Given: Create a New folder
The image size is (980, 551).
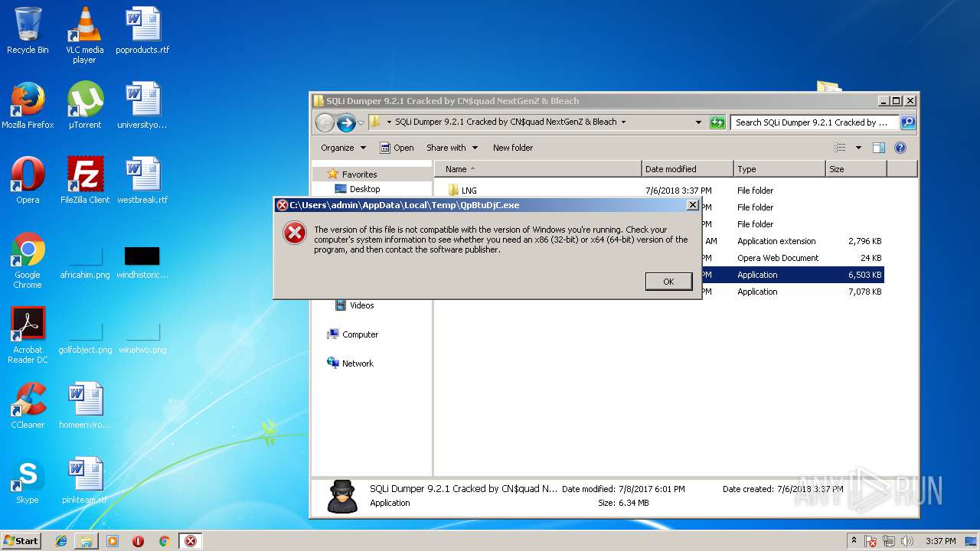Looking at the screenshot, I should point(513,148).
